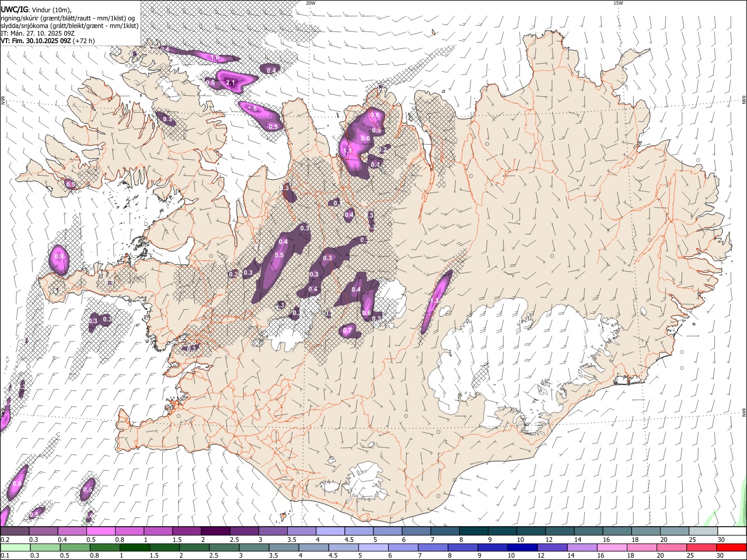
Task: Select the darkest green 1–1.5 swatch, lower legend row
Action: (135, 548)
